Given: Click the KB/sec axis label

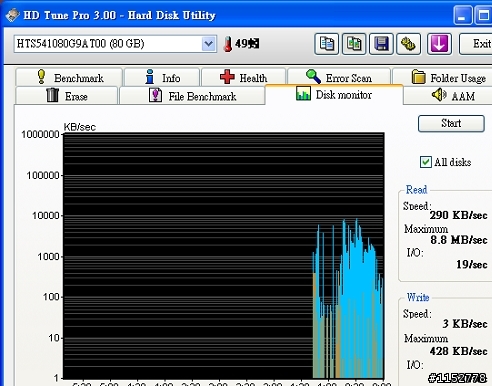Looking at the screenshot, I should 79,127.
